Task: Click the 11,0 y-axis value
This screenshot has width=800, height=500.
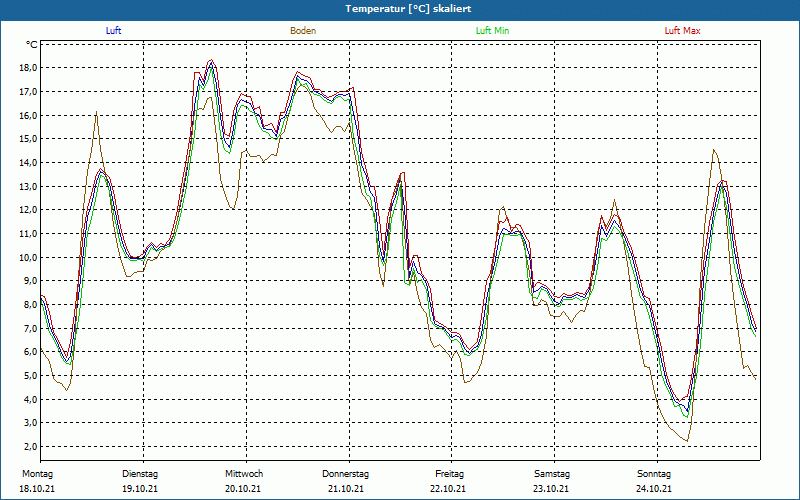Action: (x=29, y=234)
